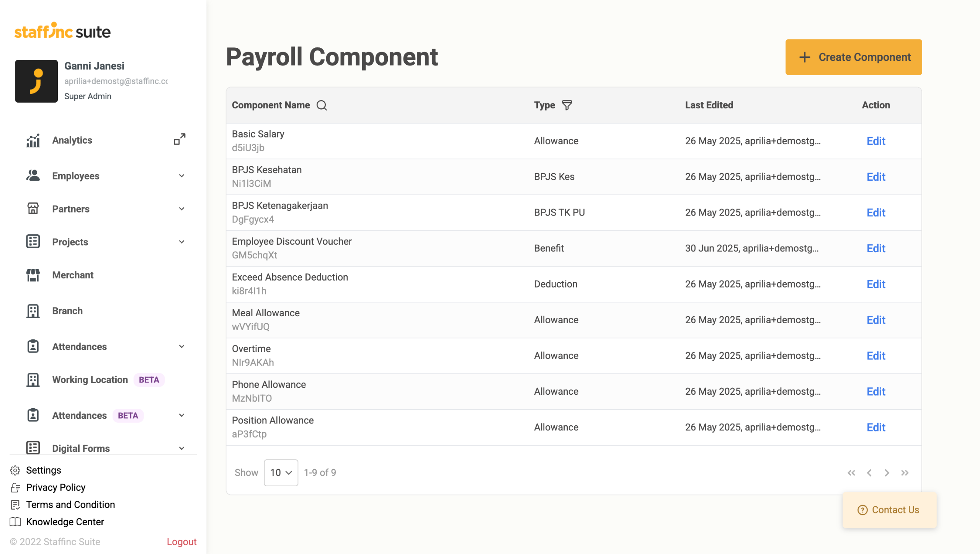980x554 pixels.
Task: Click the Merchant storefront icon in sidebar
Action: click(33, 275)
